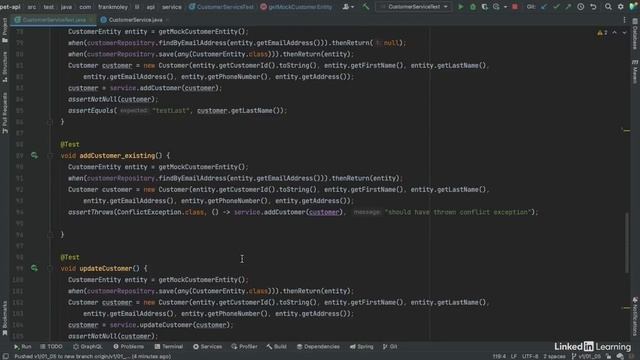This screenshot has height=360, width=640.
Task: Change line separator LF in status bar
Action: click(x=514, y=356)
